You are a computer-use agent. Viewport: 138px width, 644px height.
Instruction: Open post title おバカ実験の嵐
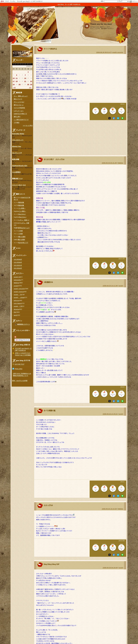[50, 411]
